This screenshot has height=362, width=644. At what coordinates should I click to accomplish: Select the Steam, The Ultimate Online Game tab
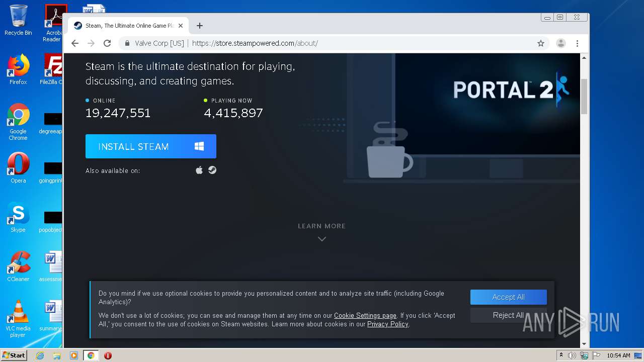point(128,26)
